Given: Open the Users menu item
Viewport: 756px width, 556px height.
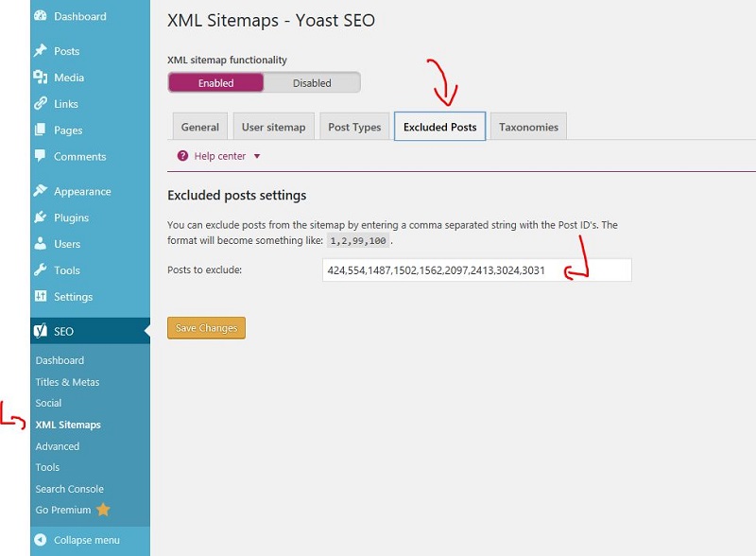Looking at the screenshot, I should [x=90, y=244].
